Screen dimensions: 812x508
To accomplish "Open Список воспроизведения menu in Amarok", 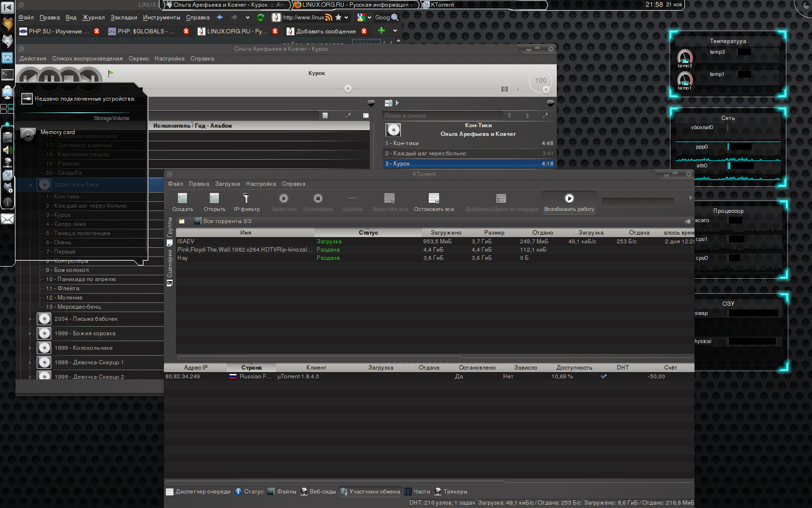I will [87, 59].
